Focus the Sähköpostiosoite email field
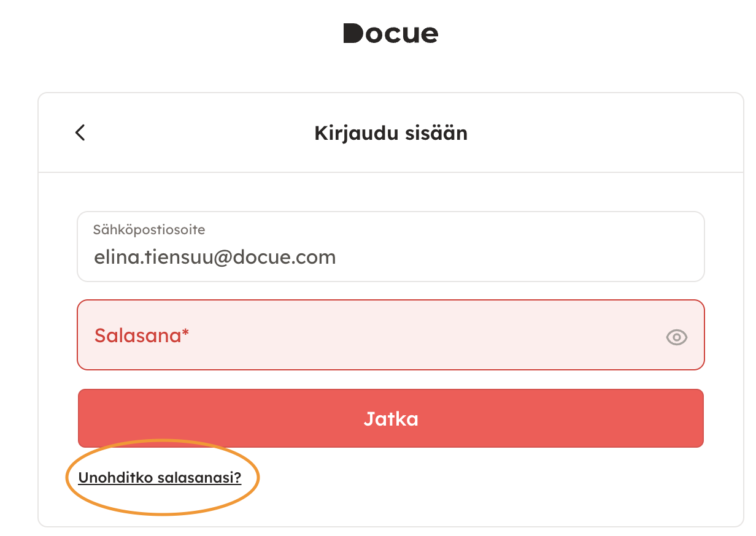756x536 pixels. pos(390,247)
